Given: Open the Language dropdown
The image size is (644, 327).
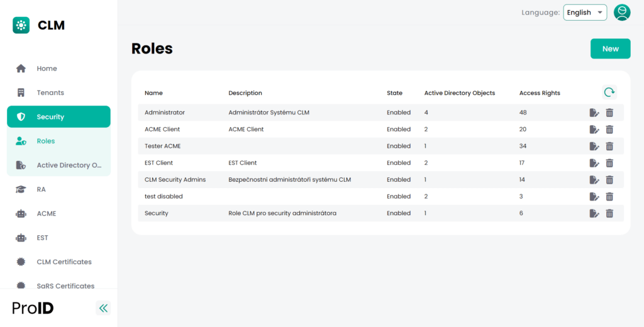Looking at the screenshot, I should point(585,13).
